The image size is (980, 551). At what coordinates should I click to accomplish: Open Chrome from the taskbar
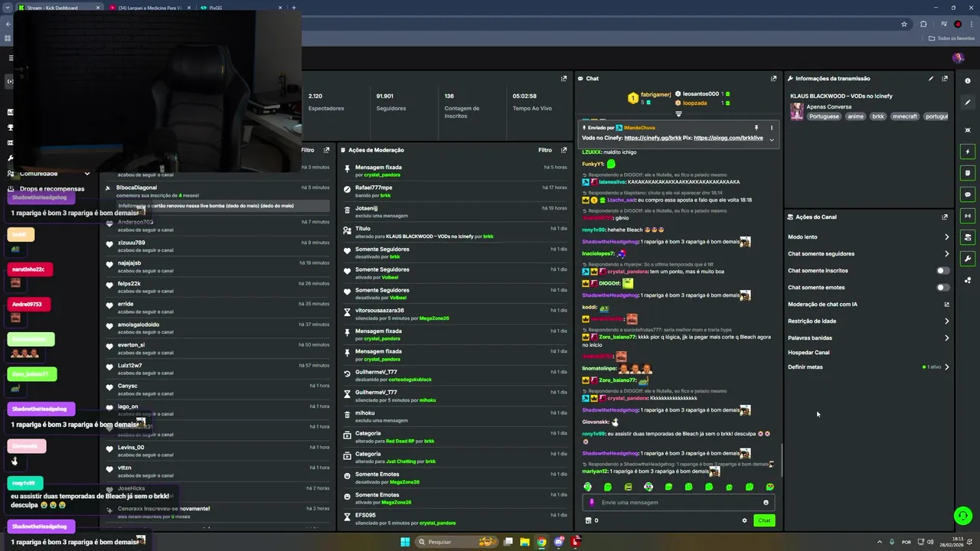point(541,542)
